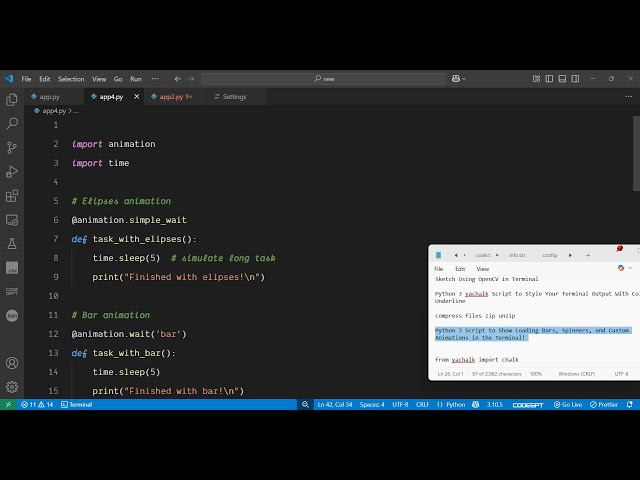Click the zoom magnifier in status bar
Image resolution: width=640 pixels, height=480 pixels.
click(305, 404)
